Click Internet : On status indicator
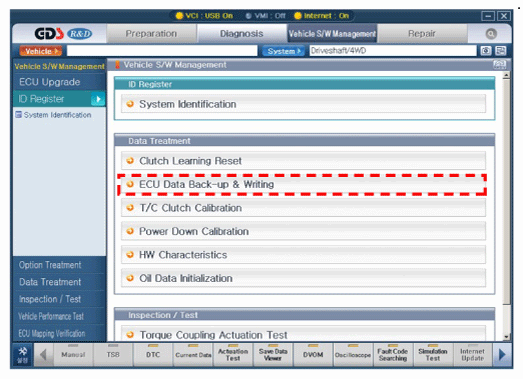 322,16
